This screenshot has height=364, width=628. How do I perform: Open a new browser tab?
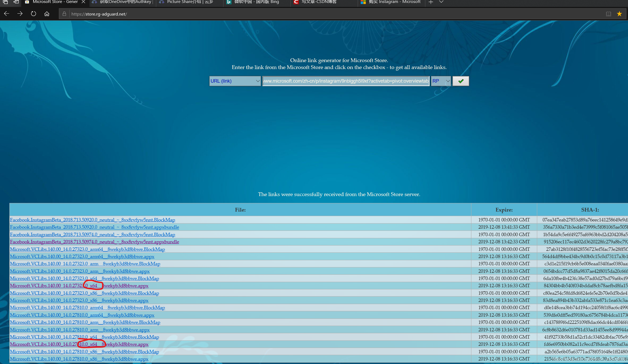[430, 2]
